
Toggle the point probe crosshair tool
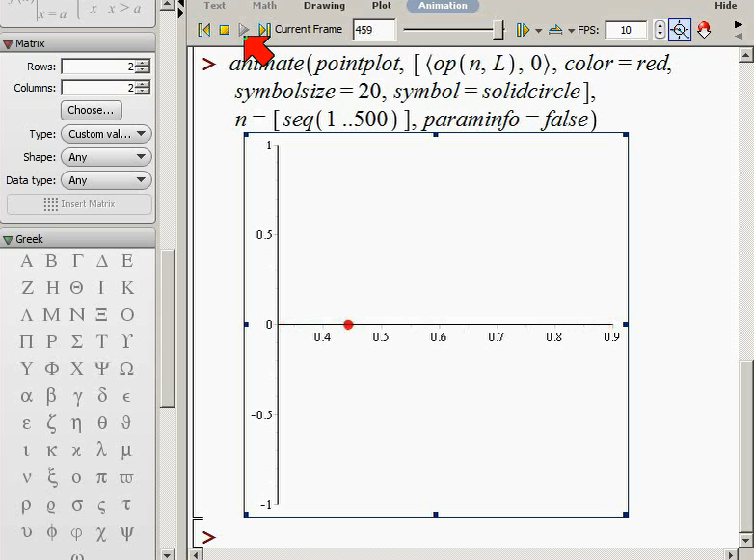coord(680,30)
